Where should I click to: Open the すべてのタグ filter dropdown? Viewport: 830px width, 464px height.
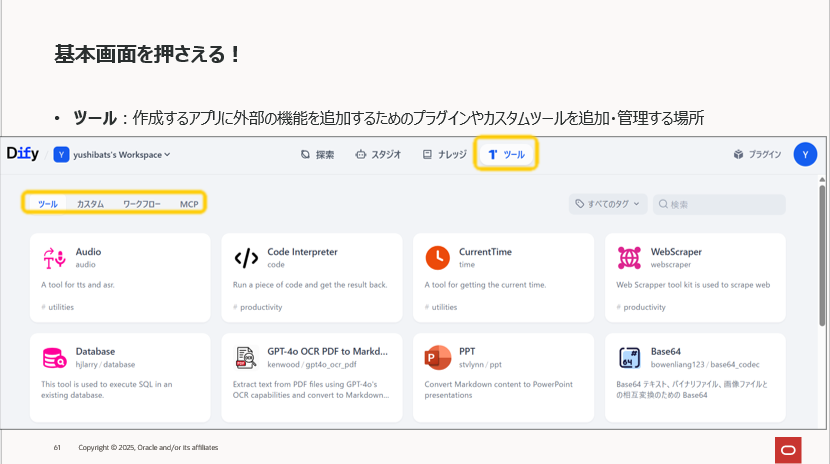tap(608, 204)
